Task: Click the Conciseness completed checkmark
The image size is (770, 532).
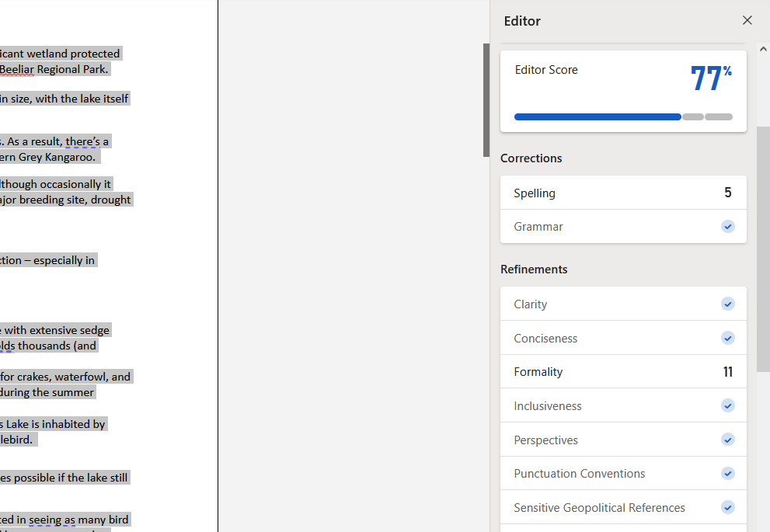Action: 727,338
